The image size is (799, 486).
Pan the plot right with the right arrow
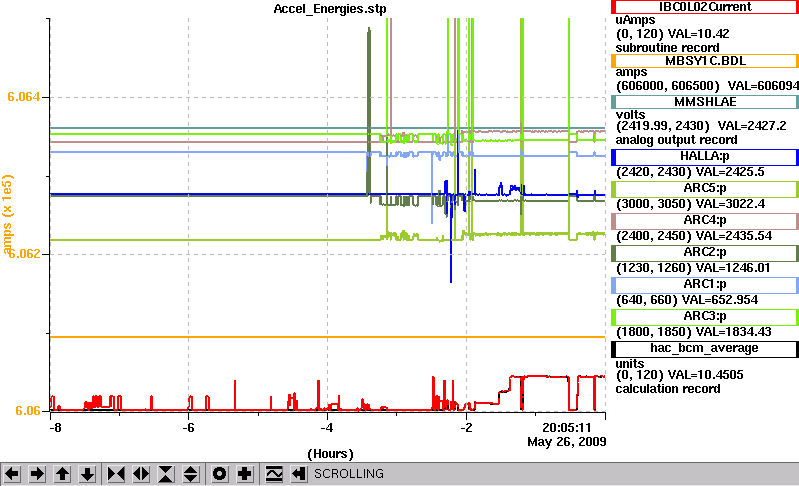[37, 474]
